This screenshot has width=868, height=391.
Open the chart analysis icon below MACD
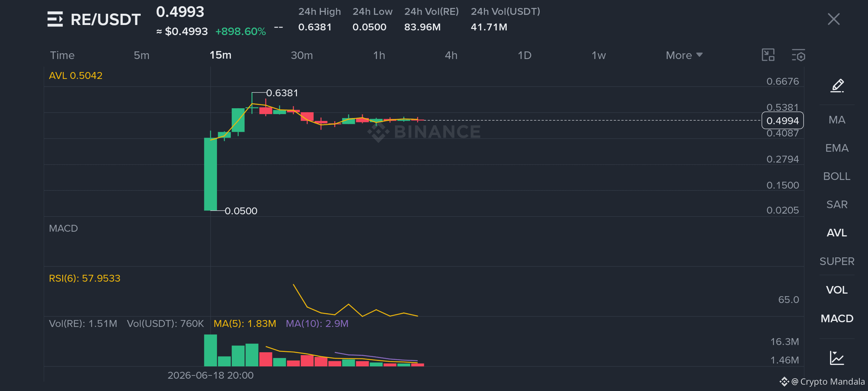point(837,358)
